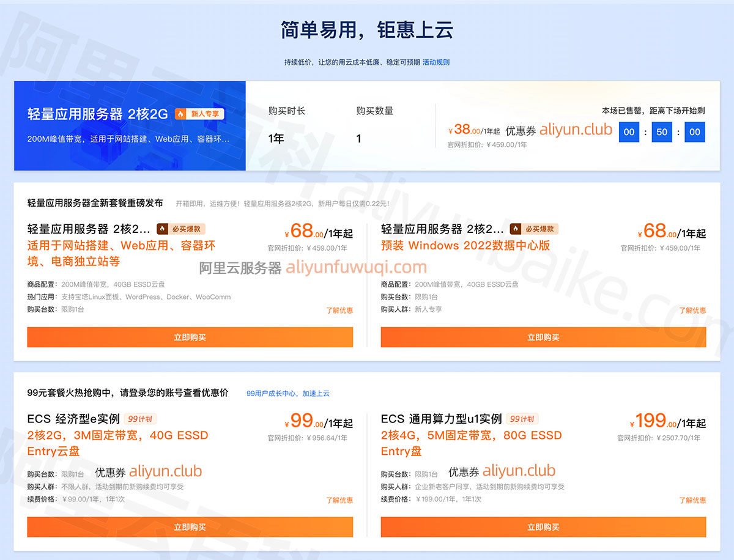Click the 99计划 badge beside ECS 经济型e实例
This screenshot has width=734, height=560.
click(x=141, y=419)
